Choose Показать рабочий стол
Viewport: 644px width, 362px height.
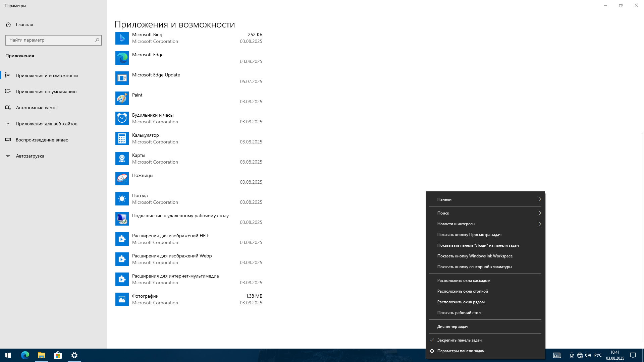pos(485,313)
